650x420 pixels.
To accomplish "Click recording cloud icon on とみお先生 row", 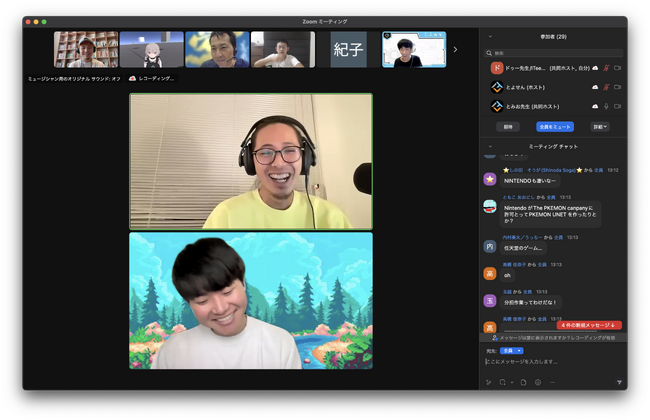I will (x=595, y=107).
